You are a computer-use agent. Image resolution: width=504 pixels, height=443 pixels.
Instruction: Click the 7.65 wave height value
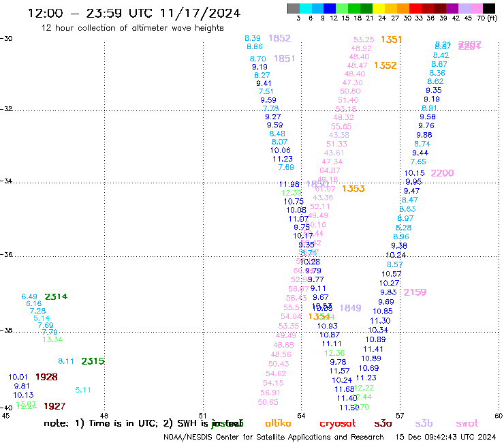(418, 162)
